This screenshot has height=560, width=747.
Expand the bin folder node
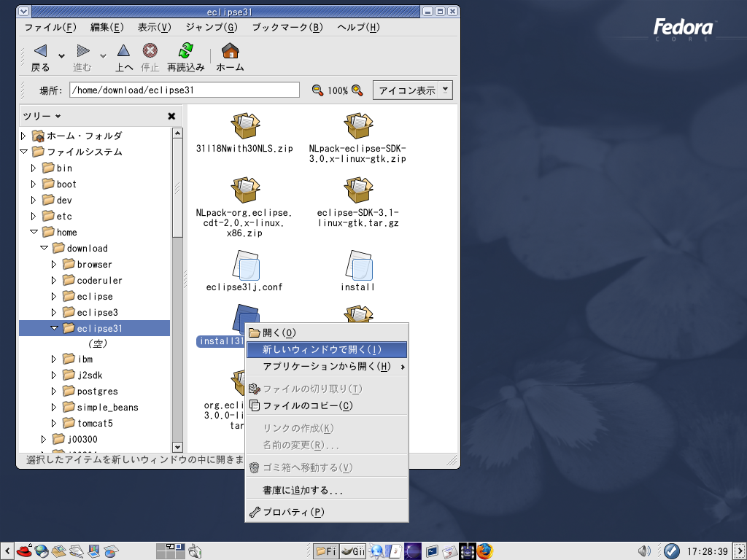[34, 168]
